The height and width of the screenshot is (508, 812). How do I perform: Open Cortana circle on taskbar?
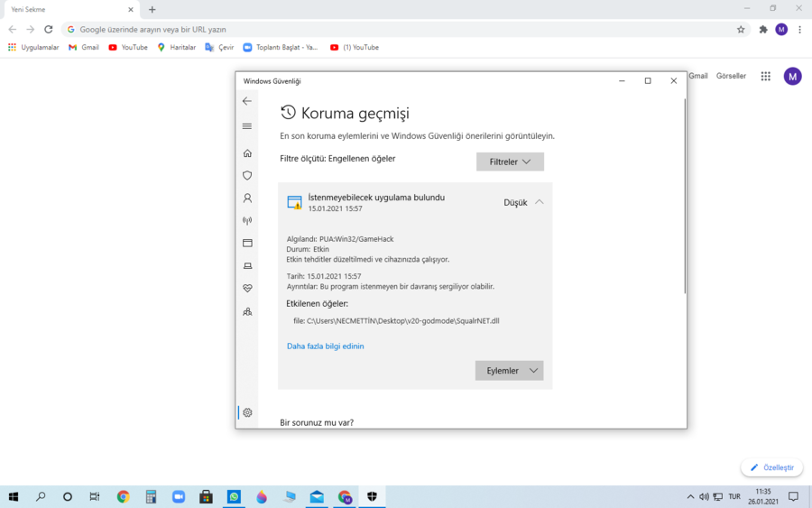[x=68, y=496]
